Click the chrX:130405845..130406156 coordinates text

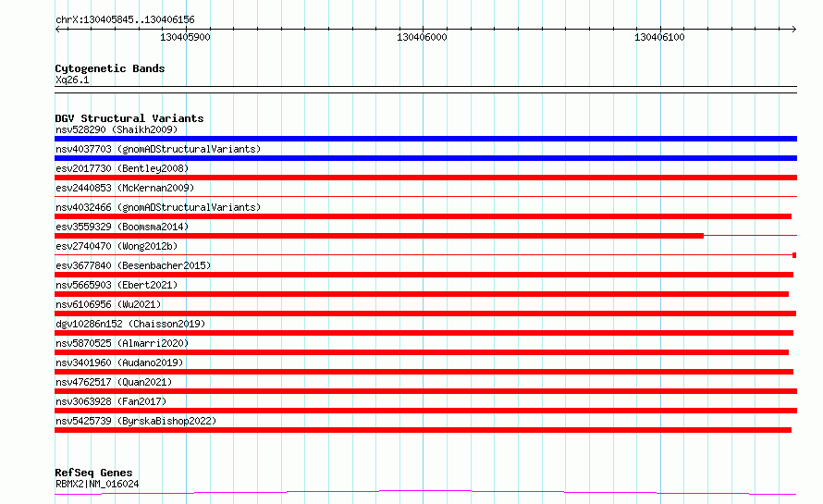125,19
